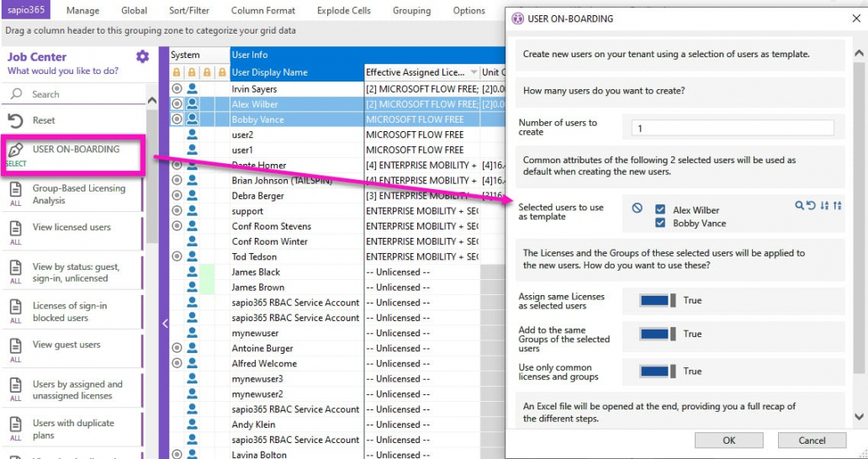Image resolution: width=868 pixels, height=459 pixels.
Task: Click View licensed users document icon
Action: tap(15, 229)
